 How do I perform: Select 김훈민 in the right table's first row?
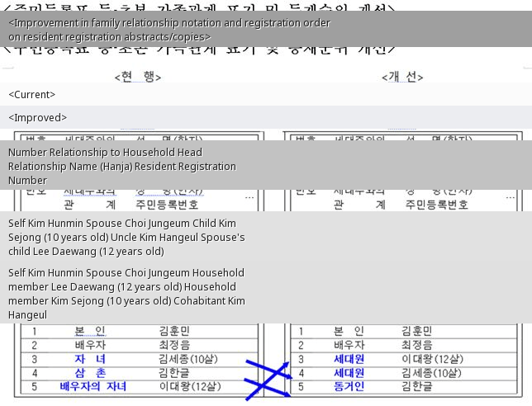(416, 331)
